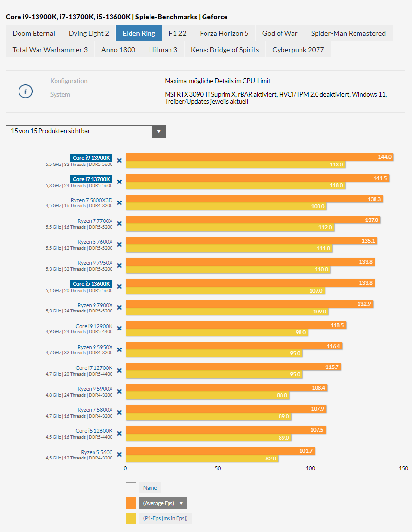Remove Core i5 12600K with its X icon
Image resolution: width=412 pixels, height=532 pixels.
(x=119, y=434)
